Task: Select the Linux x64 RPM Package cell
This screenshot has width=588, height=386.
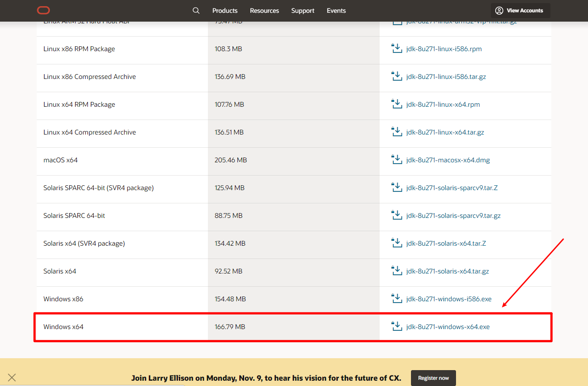Action: pos(122,106)
